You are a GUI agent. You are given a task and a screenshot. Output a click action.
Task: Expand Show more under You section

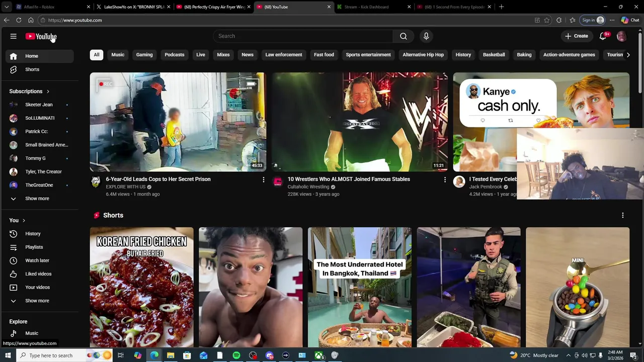point(39,301)
